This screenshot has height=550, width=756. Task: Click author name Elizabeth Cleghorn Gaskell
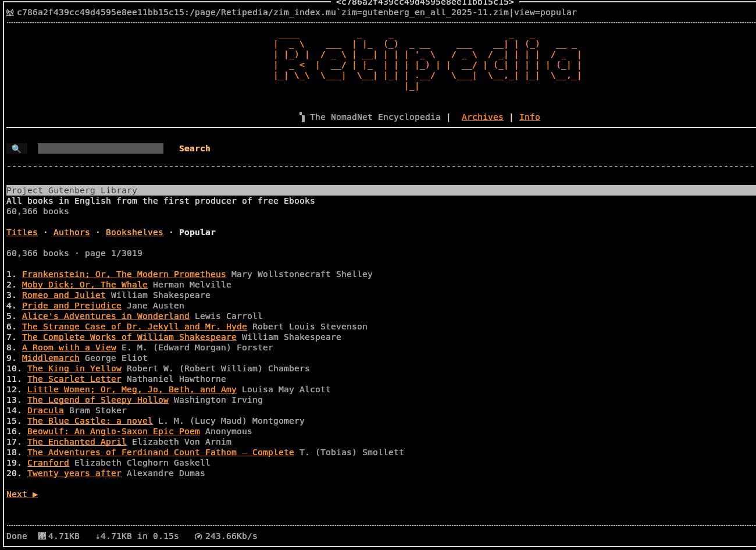[x=142, y=463]
